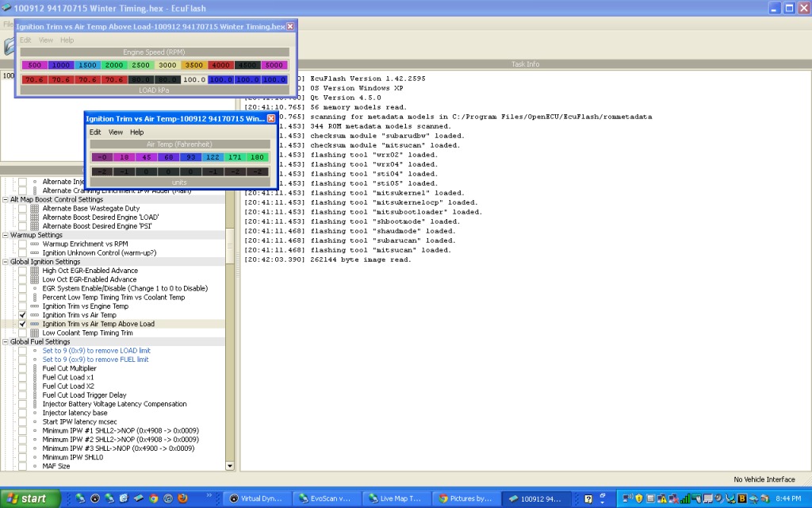812x508 pixels.
Task: Check Ignition Trim vs Engine Temp checkbox
Action: tap(22, 306)
